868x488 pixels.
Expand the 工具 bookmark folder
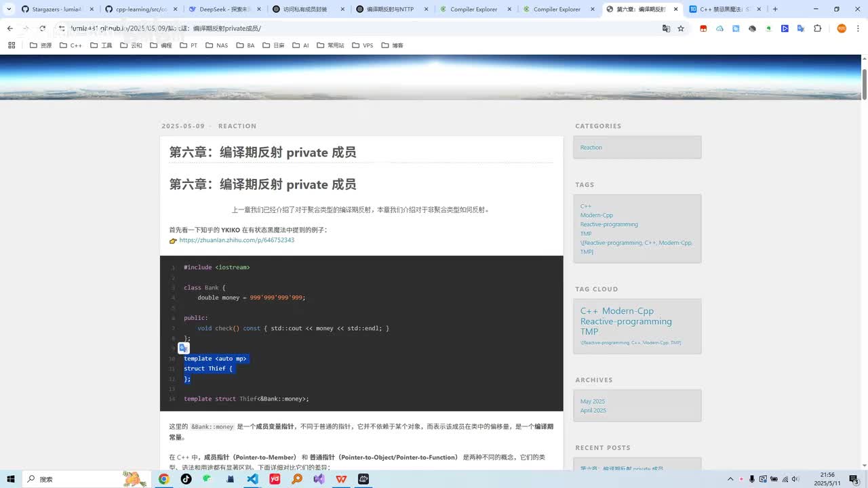[x=101, y=45]
